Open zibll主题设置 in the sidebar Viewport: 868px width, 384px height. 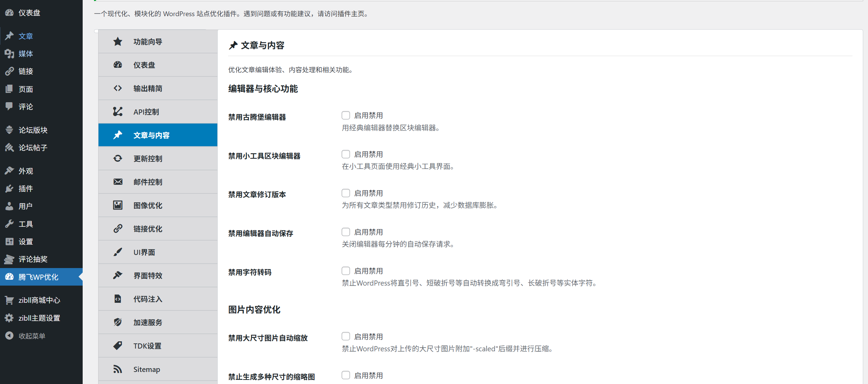point(40,318)
